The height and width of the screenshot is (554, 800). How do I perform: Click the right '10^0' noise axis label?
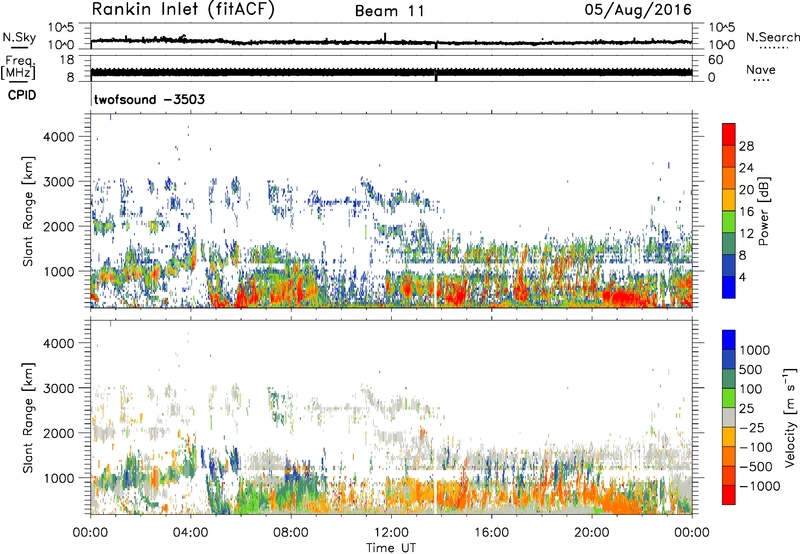722,45
